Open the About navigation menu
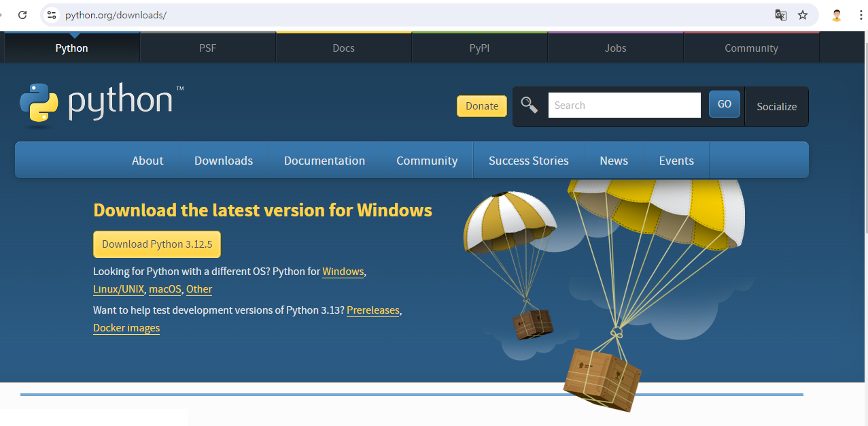Screen dimensions: 868x426 tap(147, 161)
